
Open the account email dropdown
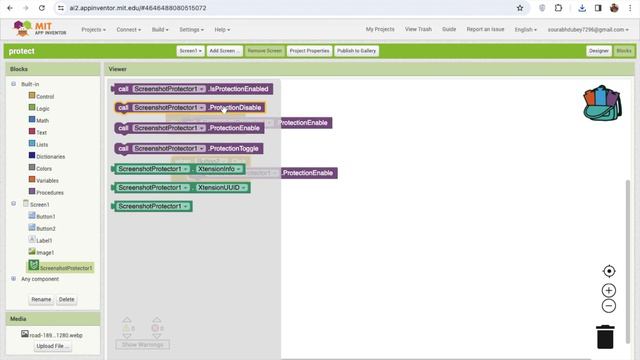[x=588, y=29]
